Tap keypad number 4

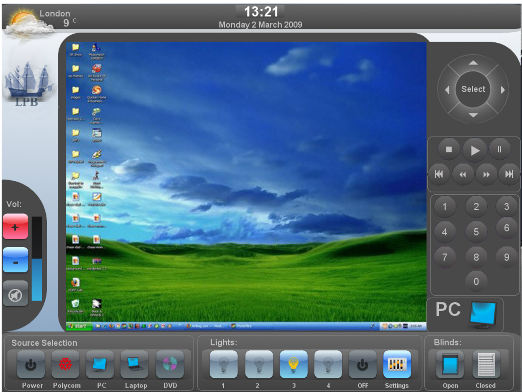[444, 232]
